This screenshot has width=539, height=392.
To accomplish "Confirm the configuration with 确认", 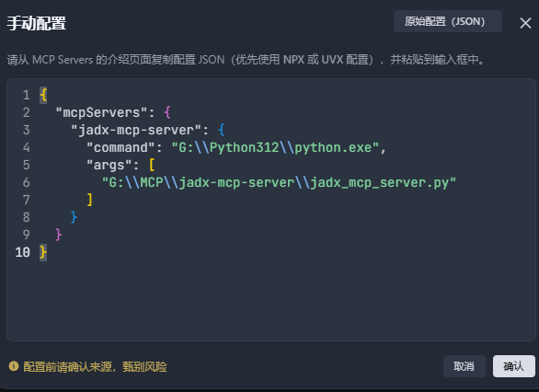I will click(x=514, y=366).
